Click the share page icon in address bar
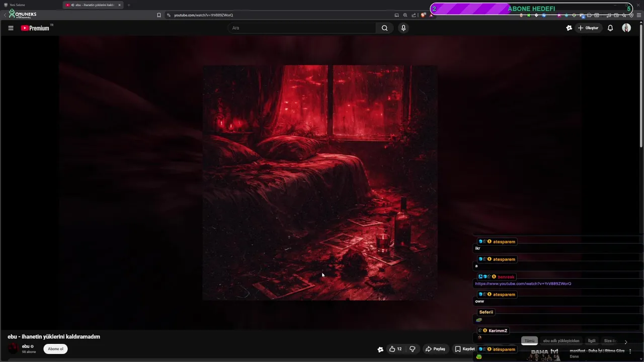The height and width of the screenshot is (362, 644). pyautogui.click(x=414, y=15)
